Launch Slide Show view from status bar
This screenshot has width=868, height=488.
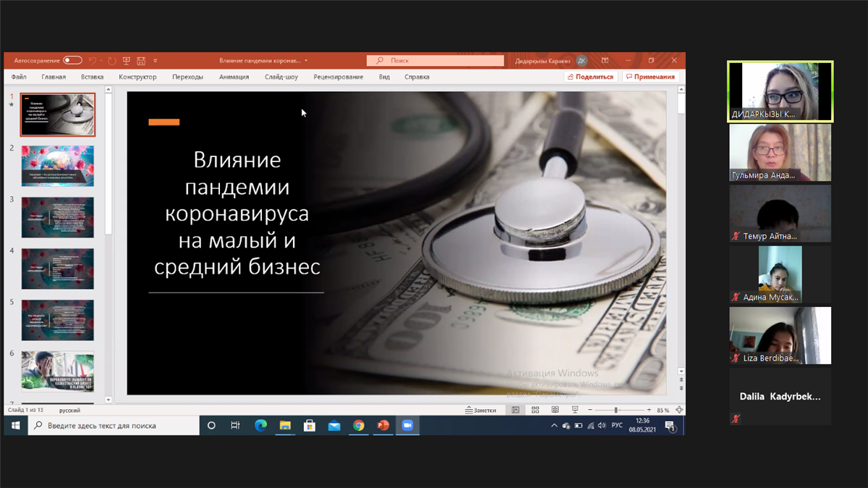(575, 410)
